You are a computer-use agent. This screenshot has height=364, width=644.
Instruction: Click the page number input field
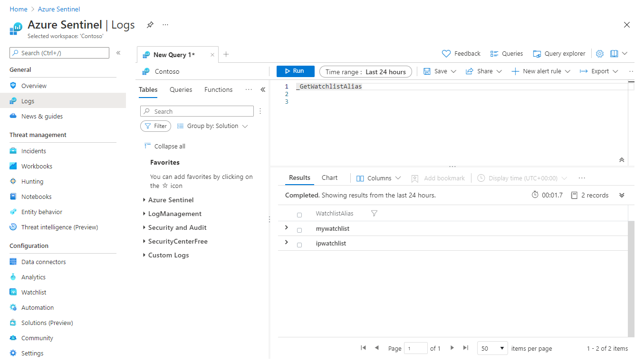(416, 348)
